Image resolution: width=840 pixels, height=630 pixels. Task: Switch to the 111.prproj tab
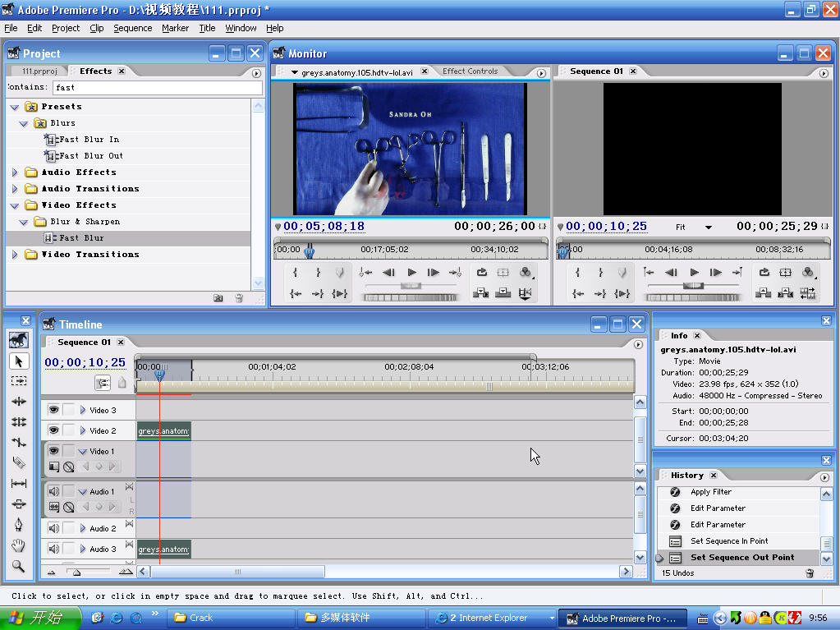click(39, 71)
